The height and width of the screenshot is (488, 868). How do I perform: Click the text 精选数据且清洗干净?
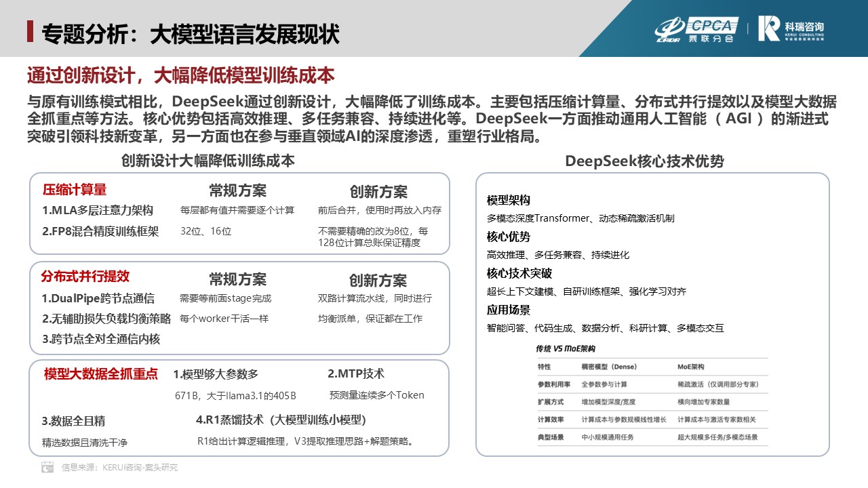[x=85, y=443]
